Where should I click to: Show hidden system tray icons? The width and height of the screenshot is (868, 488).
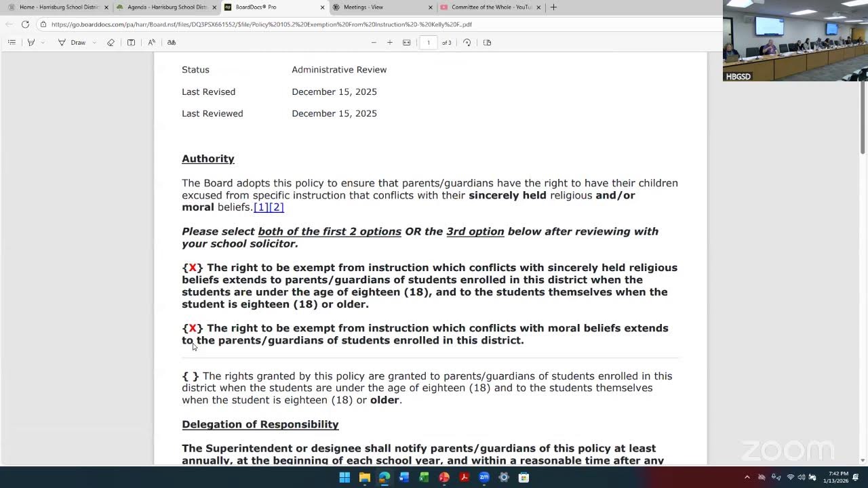pos(747,477)
